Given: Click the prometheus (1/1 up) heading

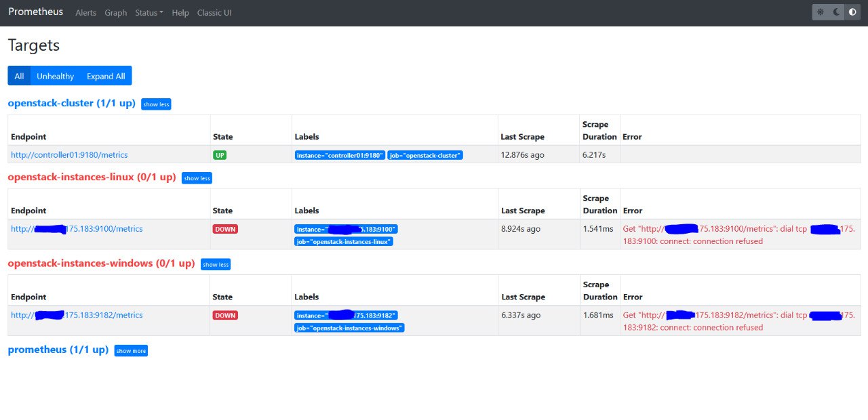Looking at the screenshot, I should 58,350.
